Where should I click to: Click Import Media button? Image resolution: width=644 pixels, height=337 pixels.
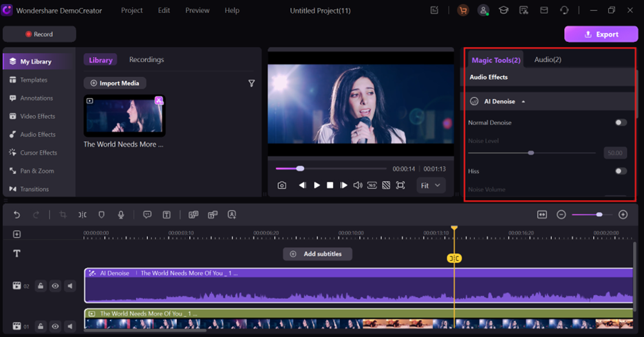(115, 83)
